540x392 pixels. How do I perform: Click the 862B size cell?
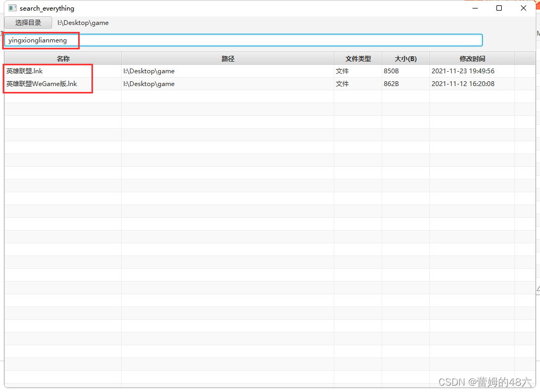(406, 84)
